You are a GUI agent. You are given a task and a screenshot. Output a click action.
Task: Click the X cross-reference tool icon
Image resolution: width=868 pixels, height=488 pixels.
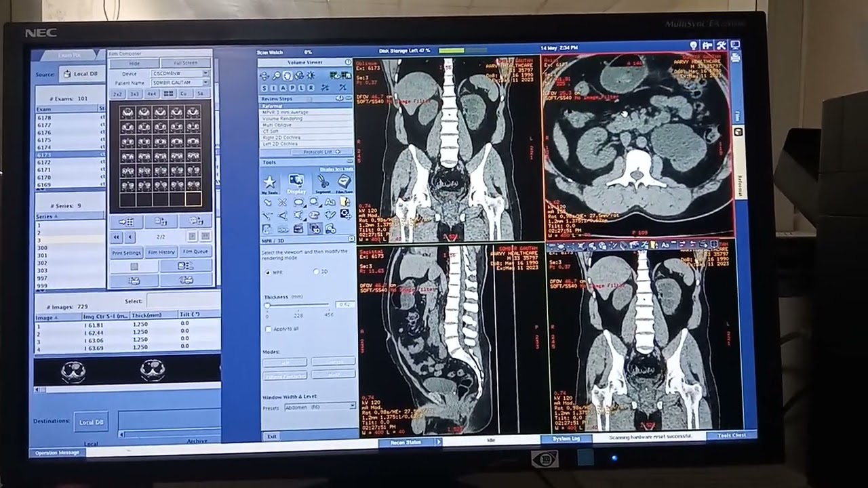282,201
